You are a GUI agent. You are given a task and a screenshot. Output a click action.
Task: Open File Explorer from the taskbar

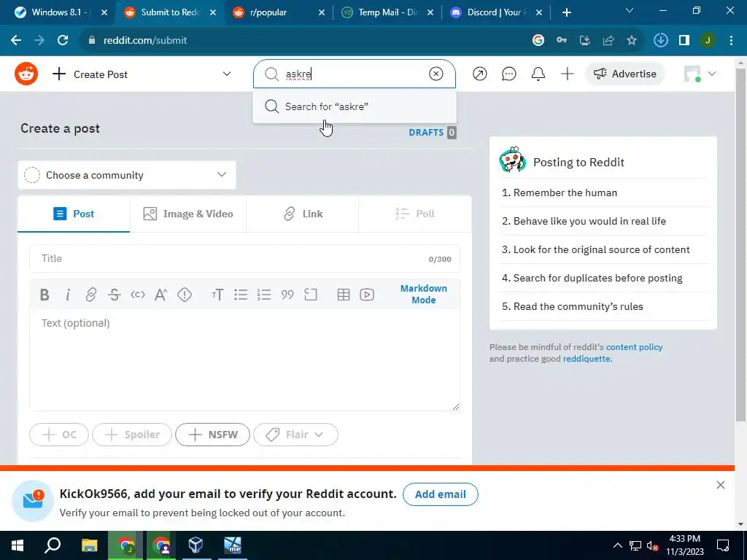[89, 545]
